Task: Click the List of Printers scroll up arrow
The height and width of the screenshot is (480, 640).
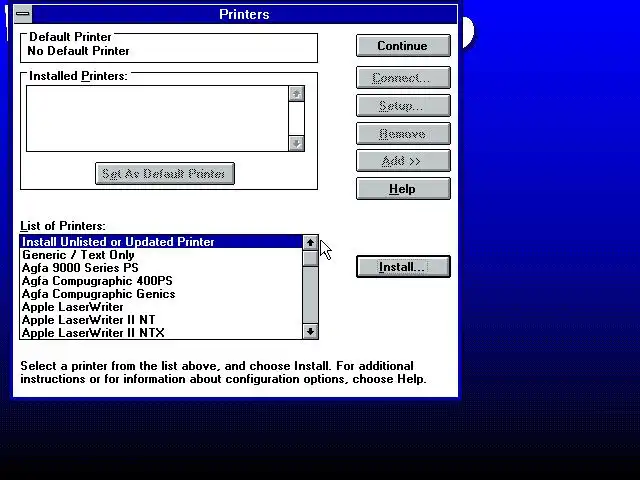Action: [x=310, y=242]
